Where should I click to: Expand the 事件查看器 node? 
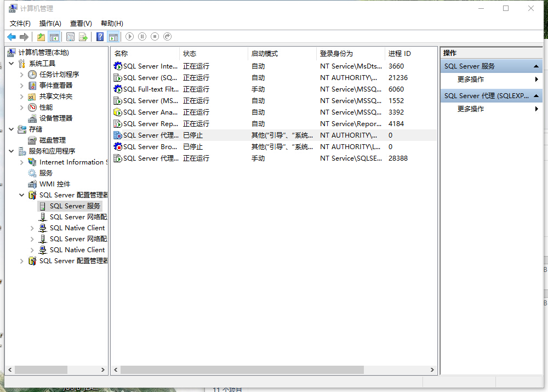[22, 86]
